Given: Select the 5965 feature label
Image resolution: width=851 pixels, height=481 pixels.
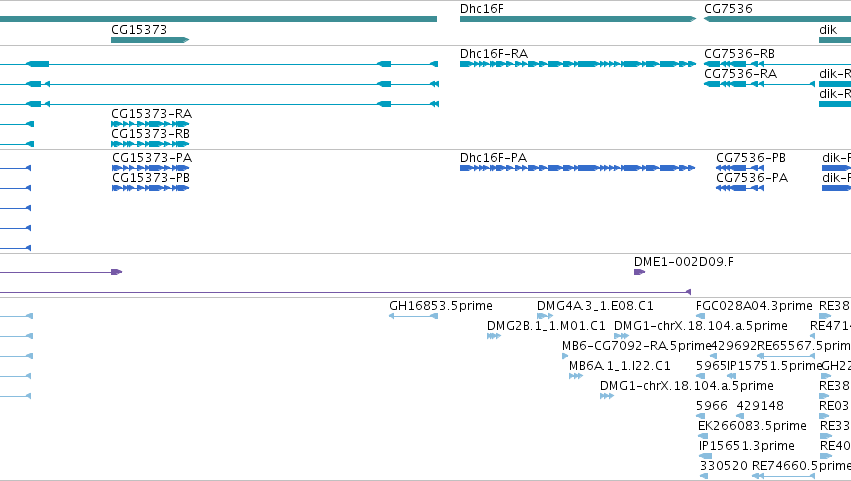Looking at the screenshot, I should coord(711,366).
